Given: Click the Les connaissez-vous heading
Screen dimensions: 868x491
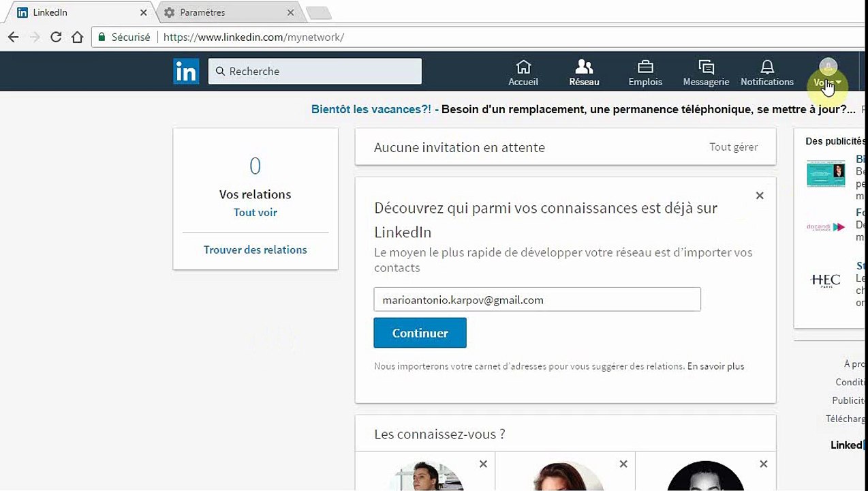Looking at the screenshot, I should click(439, 434).
